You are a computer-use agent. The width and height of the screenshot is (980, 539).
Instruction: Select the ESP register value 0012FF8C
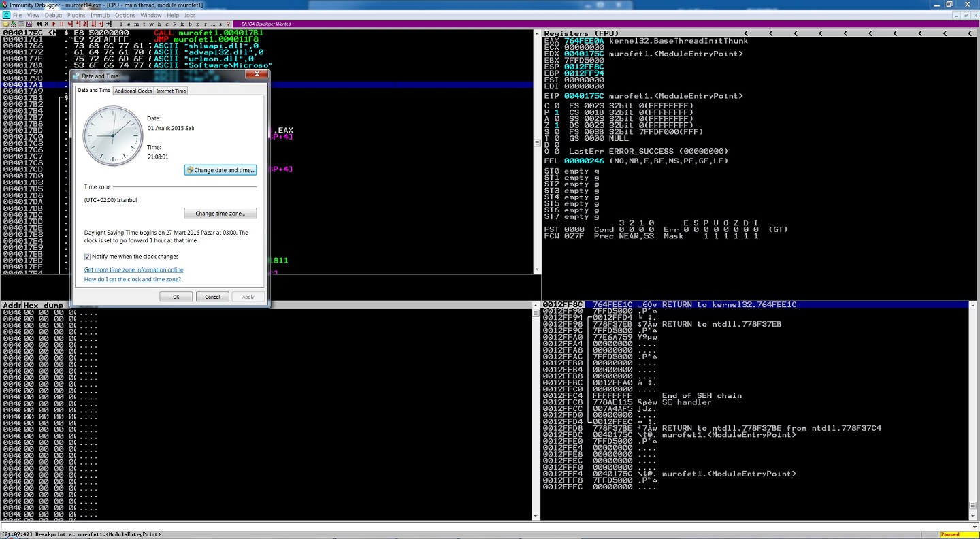click(584, 67)
